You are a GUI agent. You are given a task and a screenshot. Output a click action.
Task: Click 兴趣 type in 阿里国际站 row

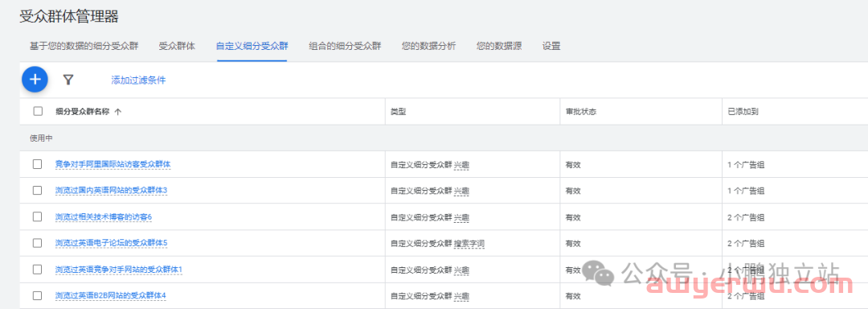(x=461, y=164)
